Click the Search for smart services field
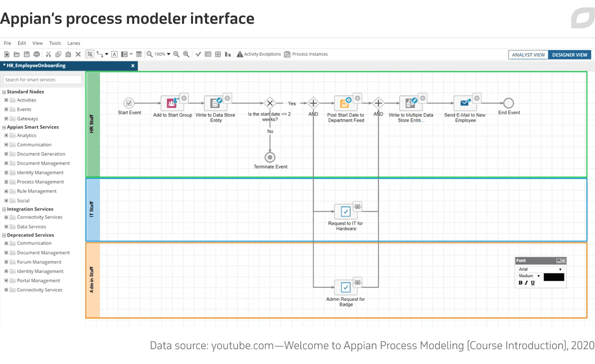This screenshot has height=364, width=595. [x=42, y=80]
